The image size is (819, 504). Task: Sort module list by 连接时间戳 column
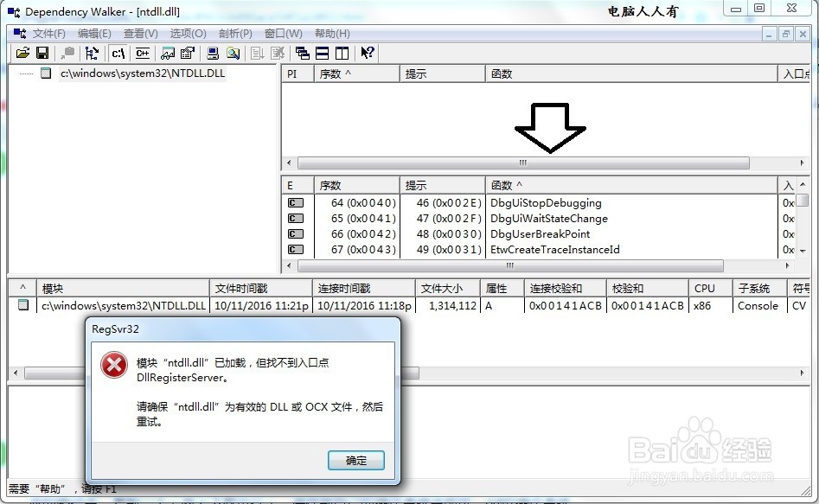363,288
